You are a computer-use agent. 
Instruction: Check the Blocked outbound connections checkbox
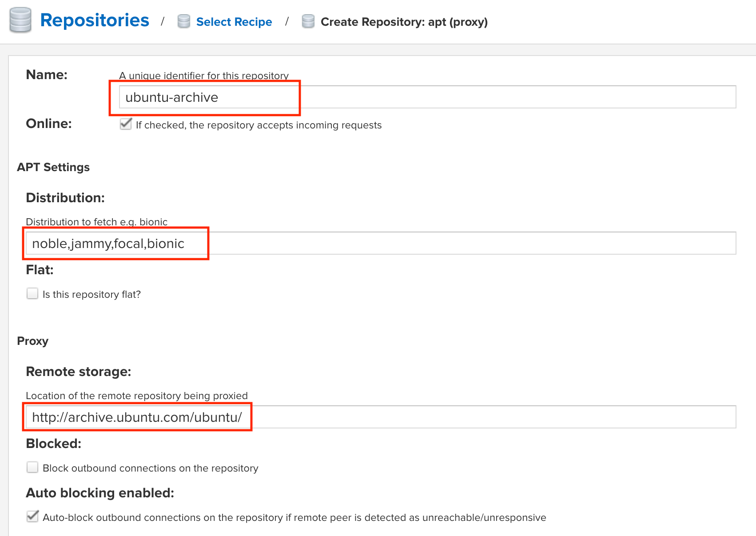32,467
